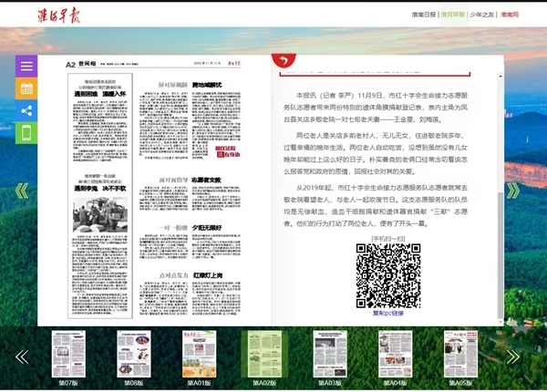Go to next page with right green chevron

513,191
